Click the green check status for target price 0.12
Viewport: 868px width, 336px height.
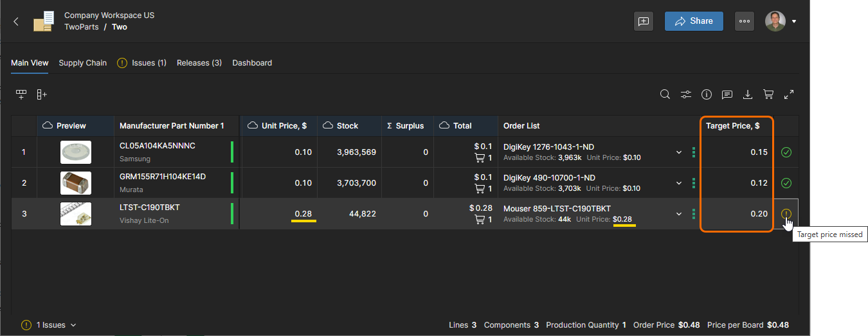pos(786,183)
